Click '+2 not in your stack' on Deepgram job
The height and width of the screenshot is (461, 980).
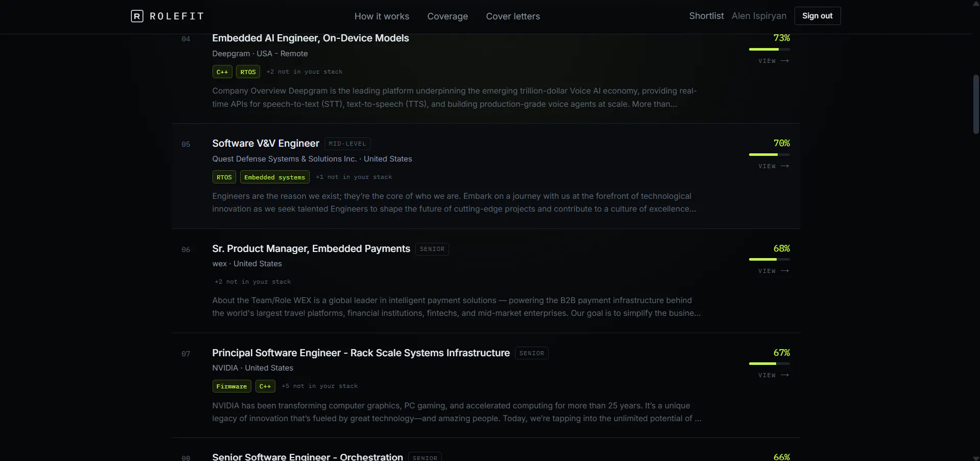305,72
